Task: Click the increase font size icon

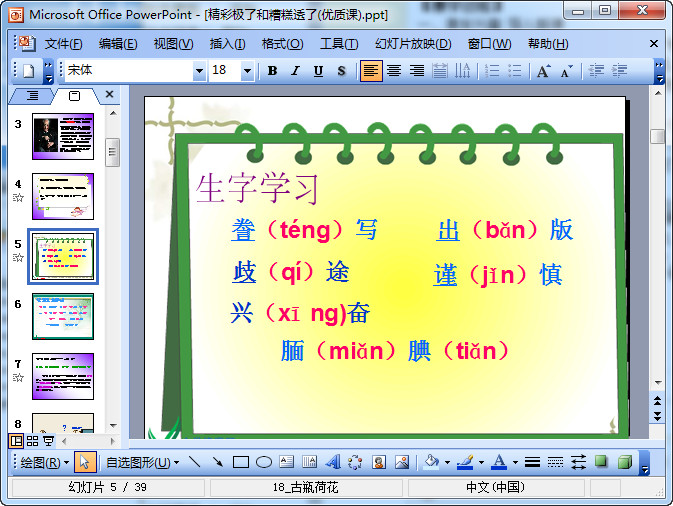Action: point(543,71)
